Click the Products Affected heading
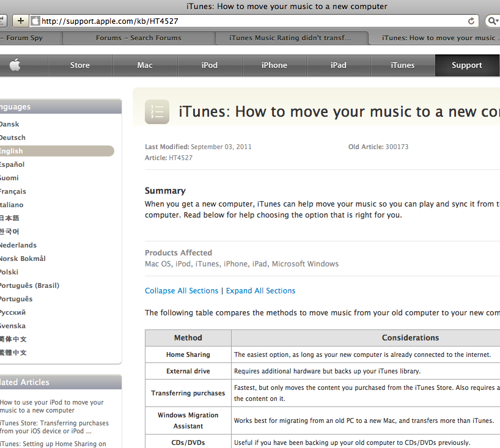Screen dimensions: 500x448 coord(178,253)
